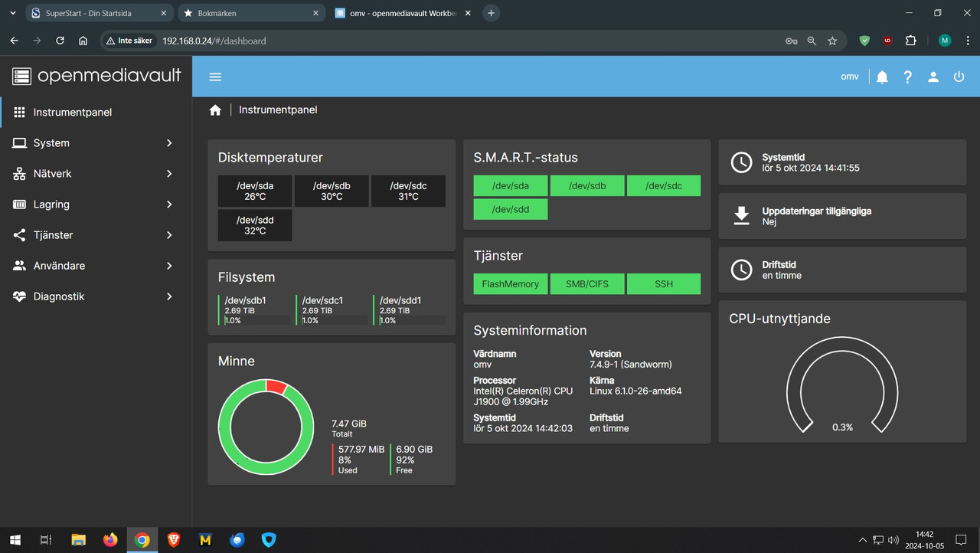
Task: Expand the Tjänster menu chevron
Action: click(169, 234)
